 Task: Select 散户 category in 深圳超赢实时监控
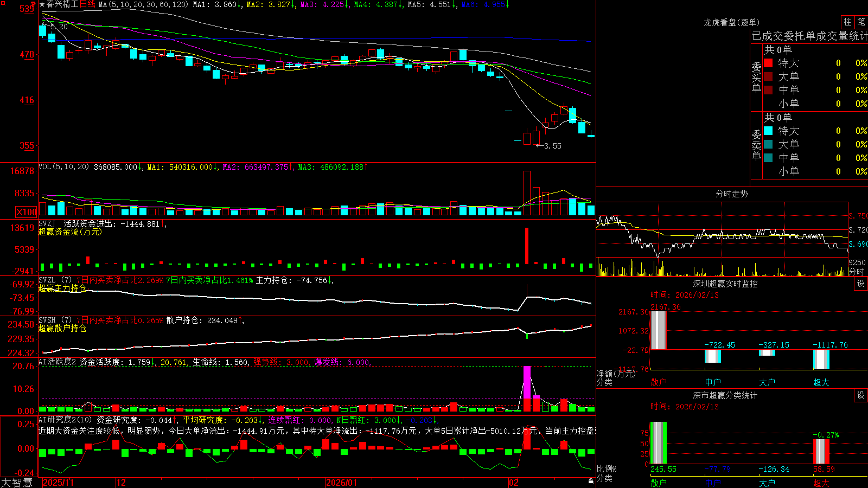coord(659,382)
